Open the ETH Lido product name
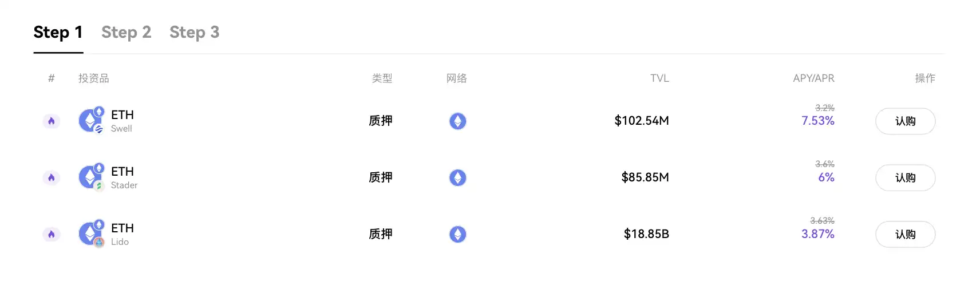 pyautogui.click(x=122, y=233)
